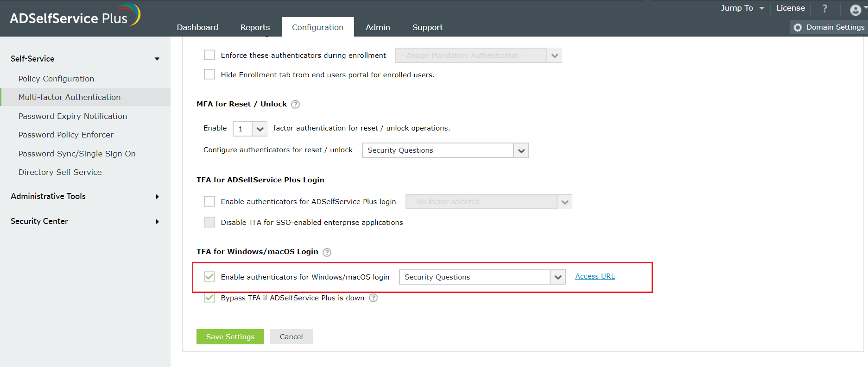Show help for TFA for Windows/macOS Login
Image resolution: width=868 pixels, height=367 pixels.
(x=327, y=252)
